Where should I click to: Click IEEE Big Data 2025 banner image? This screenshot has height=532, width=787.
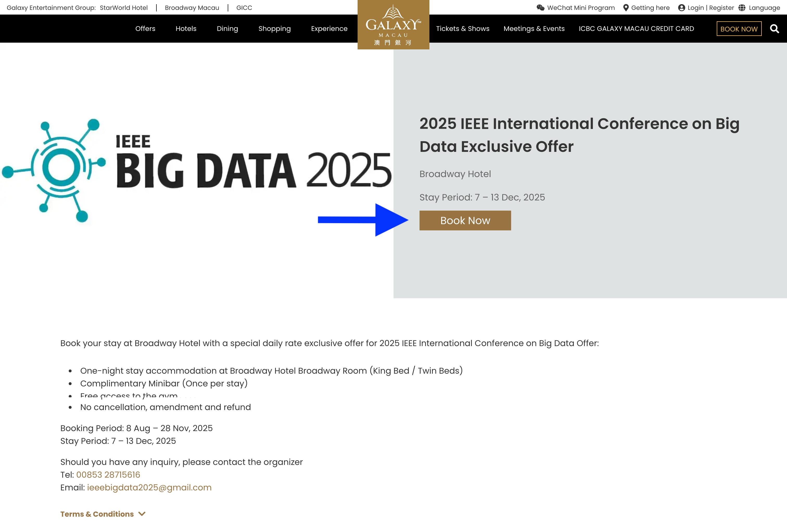(x=196, y=170)
